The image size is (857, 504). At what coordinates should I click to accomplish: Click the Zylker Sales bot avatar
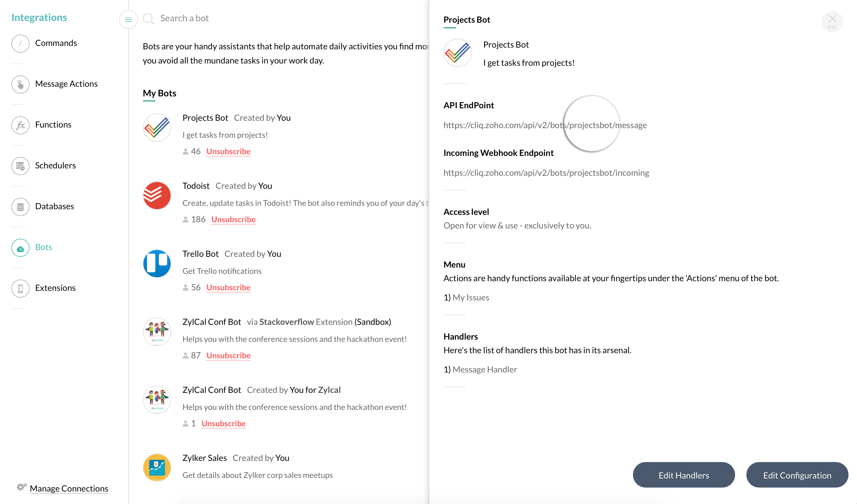click(x=157, y=467)
